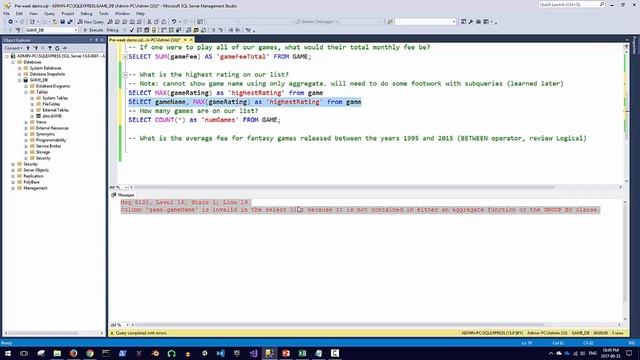The width and height of the screenshot is (640, 360).
Task: Click the Undo arrow icon
Action: [174, 22]
